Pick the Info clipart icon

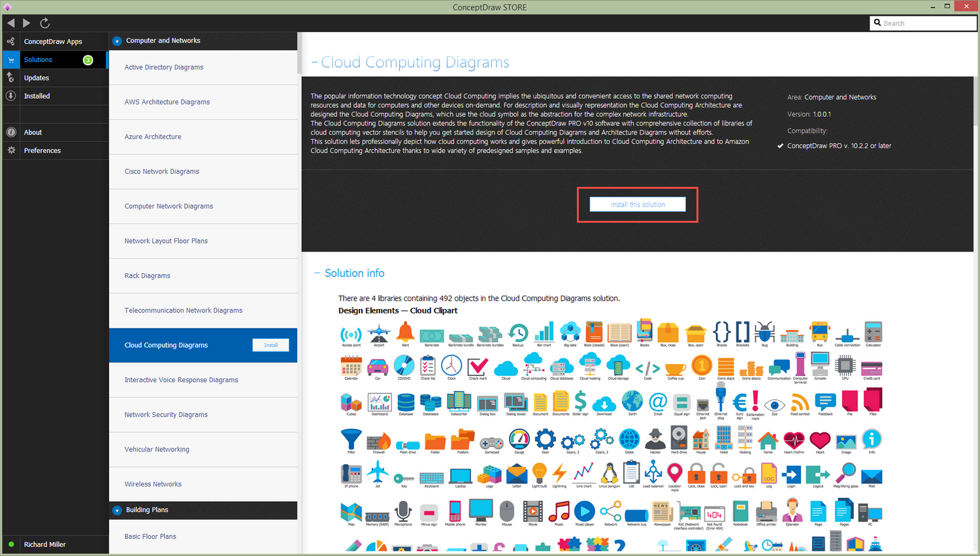click(x=872, y=440)
